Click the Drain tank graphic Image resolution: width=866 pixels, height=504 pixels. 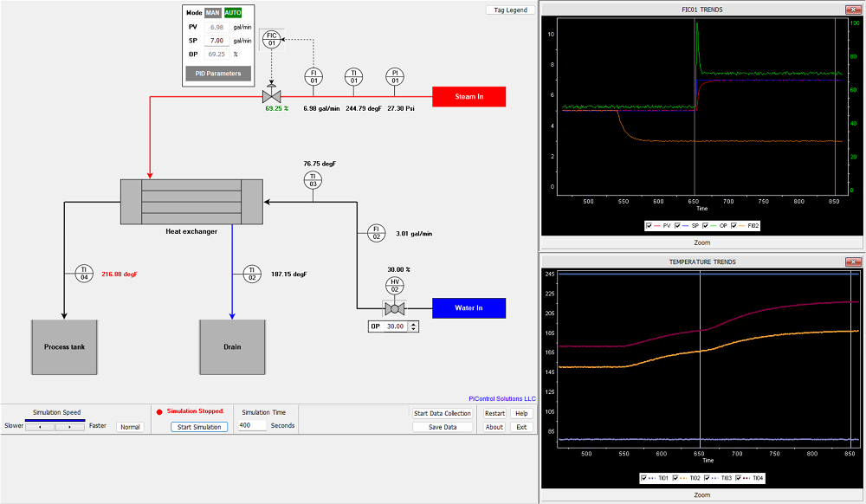coord(232,347)
